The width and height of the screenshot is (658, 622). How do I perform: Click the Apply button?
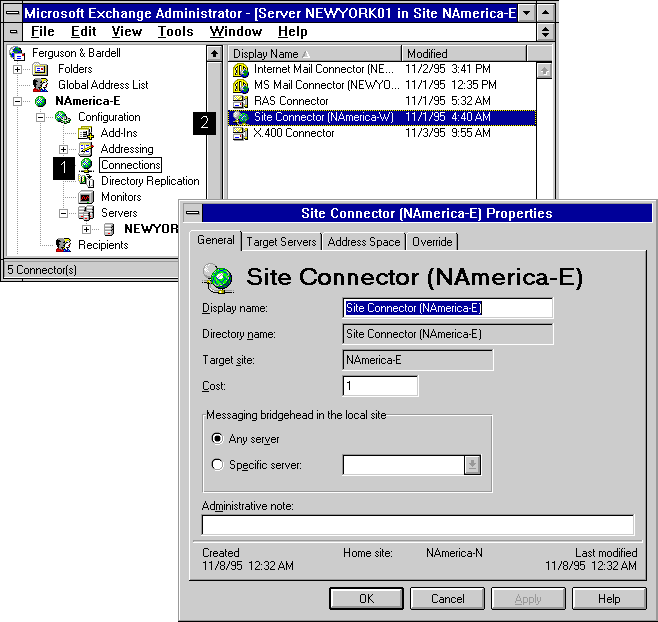(528, 598)
